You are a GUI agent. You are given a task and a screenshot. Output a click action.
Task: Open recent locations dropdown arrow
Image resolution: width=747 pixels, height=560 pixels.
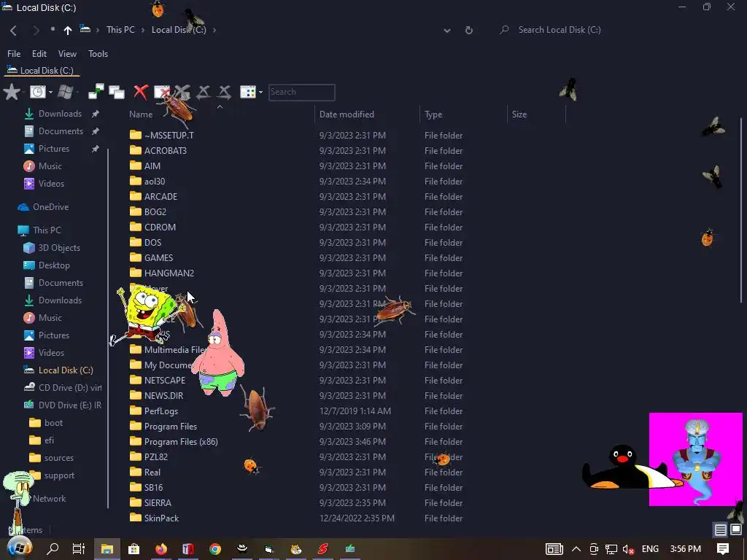pos(53,29)
